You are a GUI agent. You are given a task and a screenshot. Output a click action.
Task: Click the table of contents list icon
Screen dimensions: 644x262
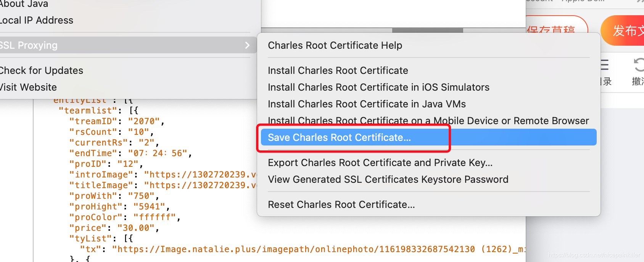(x=604, y=65)
